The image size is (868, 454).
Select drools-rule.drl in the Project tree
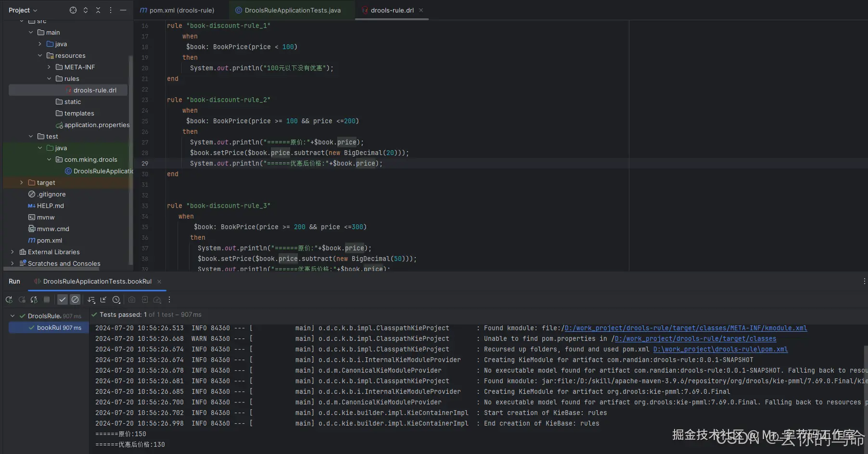[68, 90]
